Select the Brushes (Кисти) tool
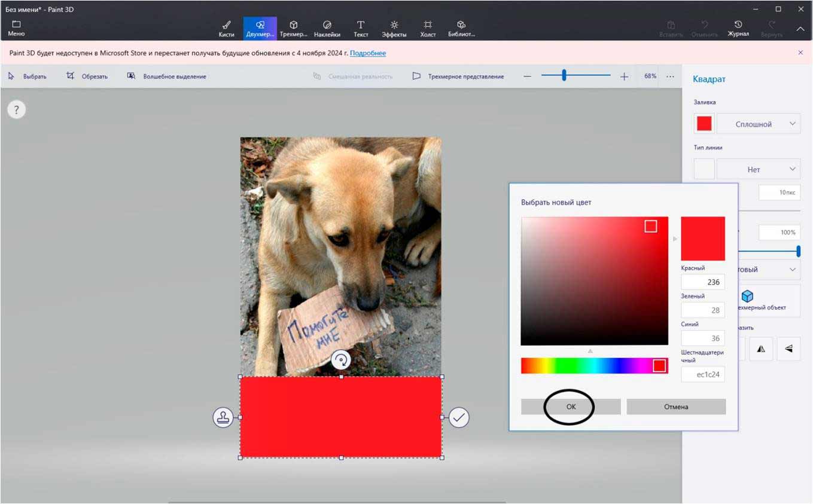 pos(226,29)
